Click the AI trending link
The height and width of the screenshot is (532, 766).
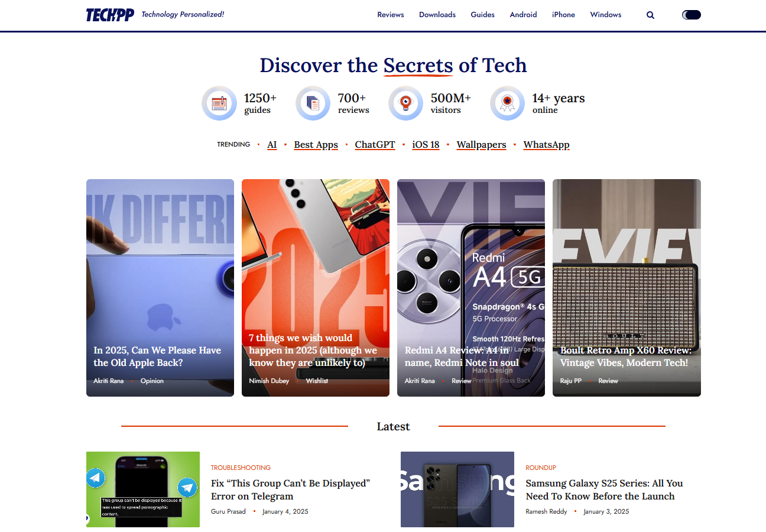coord(272,145)
